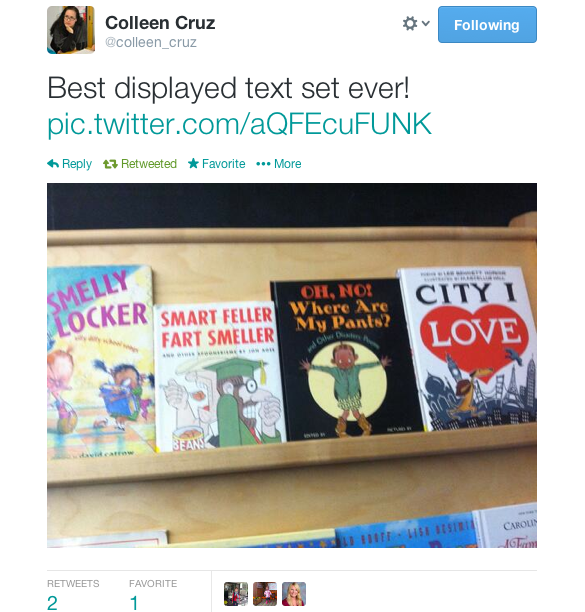This screenshot has width=585, height=612.
Task: Click the Retweeted arrows icon
Action: tap(110, 164)
